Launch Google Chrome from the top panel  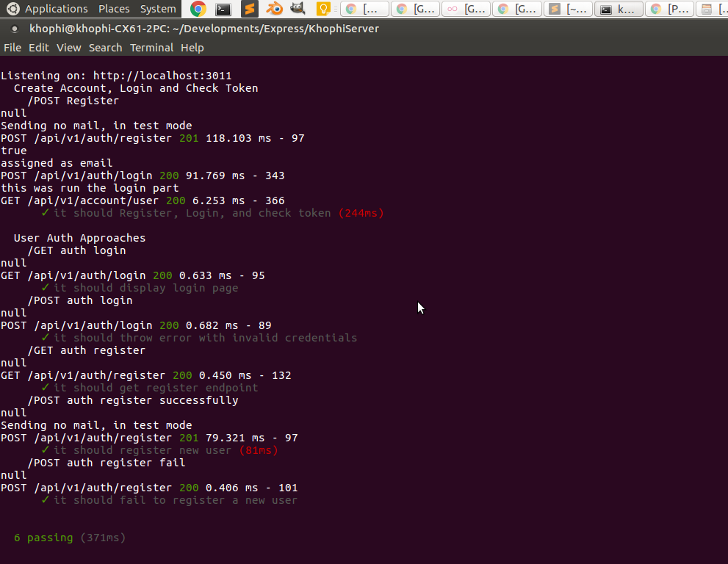pyautogui.click(x=198, y=9)
